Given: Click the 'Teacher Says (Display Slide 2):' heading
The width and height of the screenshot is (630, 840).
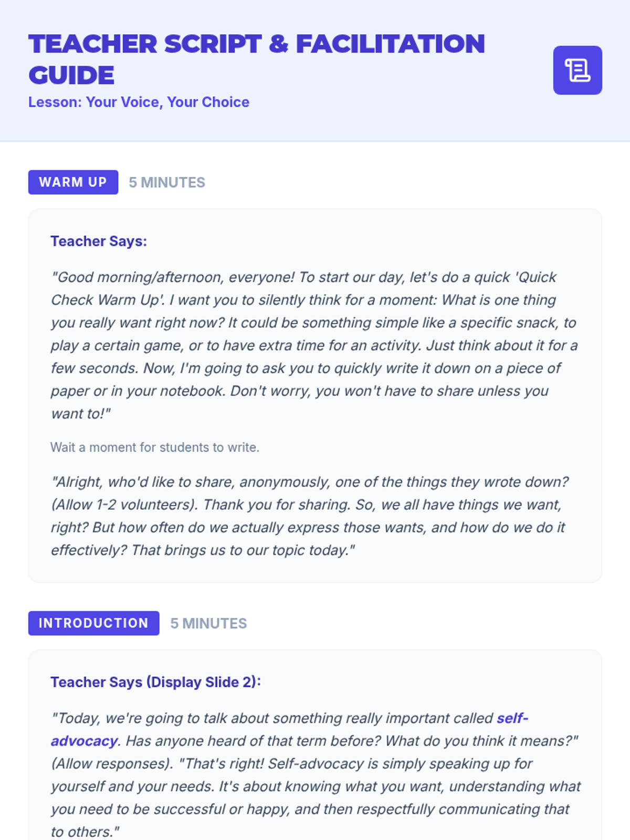Looking at the screenshot, I should pyautogui.click(x=155, y=682).
